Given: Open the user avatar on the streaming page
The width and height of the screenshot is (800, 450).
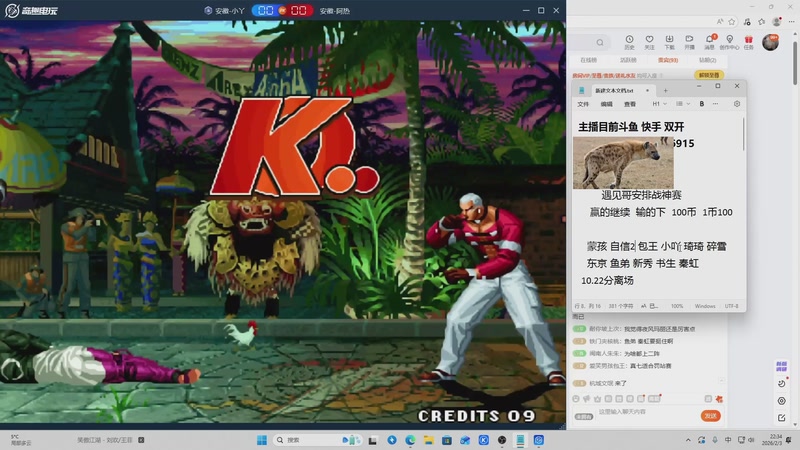Looking at the screenshot, I should point(770,42).
